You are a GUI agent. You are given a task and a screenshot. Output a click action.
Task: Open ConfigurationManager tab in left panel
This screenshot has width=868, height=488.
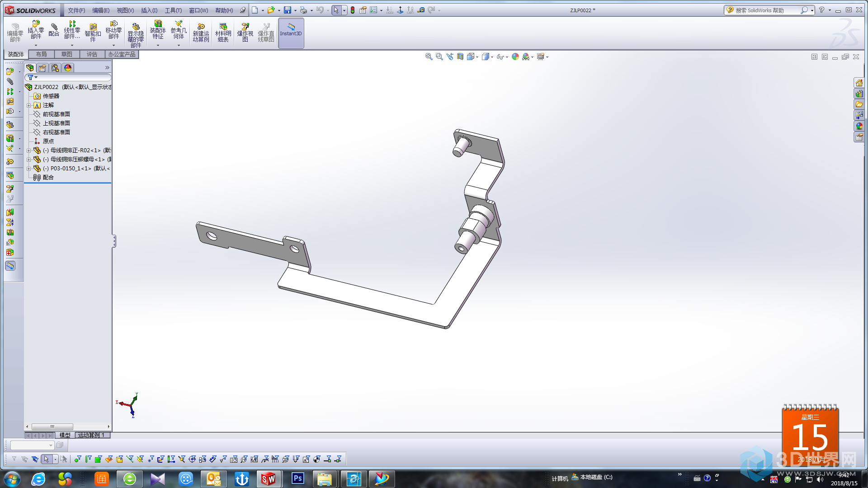[55, 68]
